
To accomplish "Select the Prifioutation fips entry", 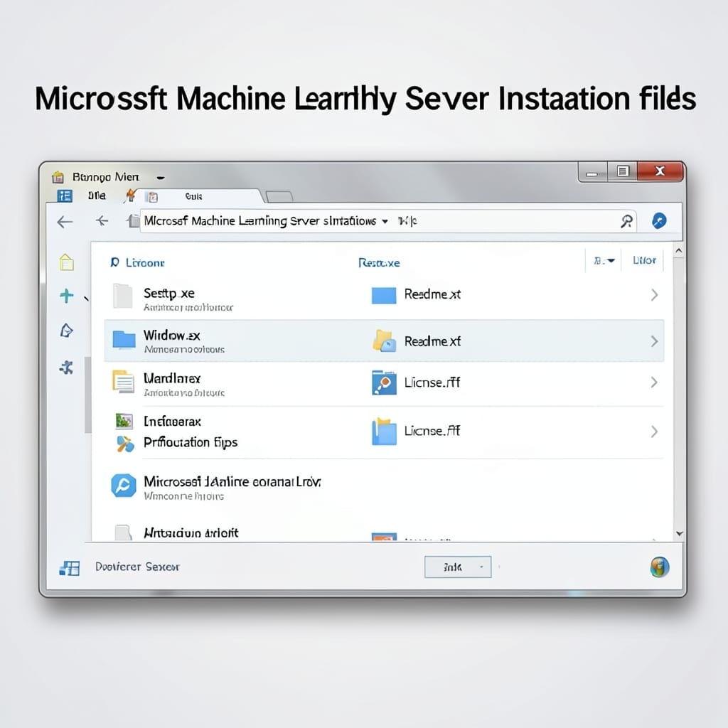I will click(191, 442).
